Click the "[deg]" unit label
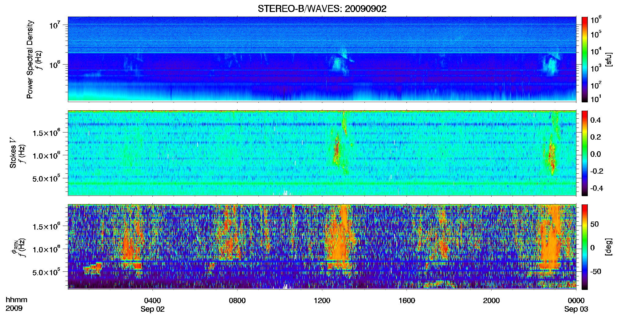This screenshot has width=644, height=332. [x=609, y=247]
